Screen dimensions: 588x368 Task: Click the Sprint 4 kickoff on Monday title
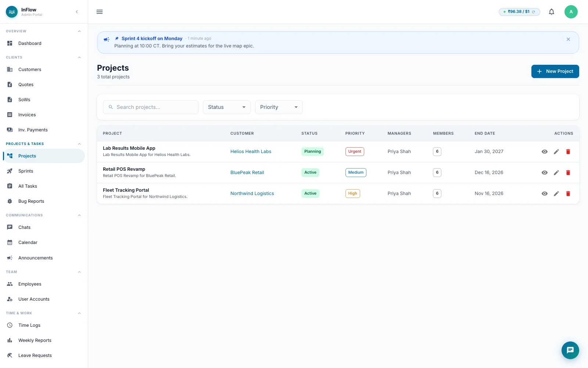pos(152,39)
